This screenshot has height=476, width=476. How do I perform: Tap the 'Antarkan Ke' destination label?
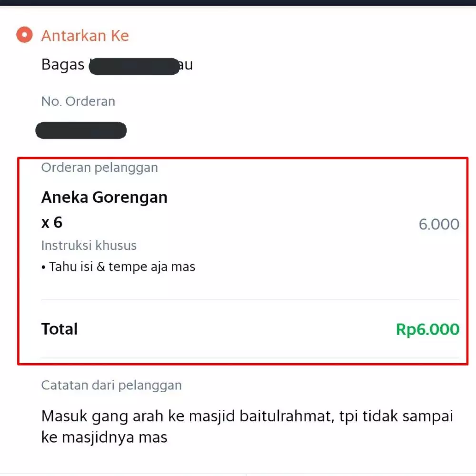pos(85,35)
